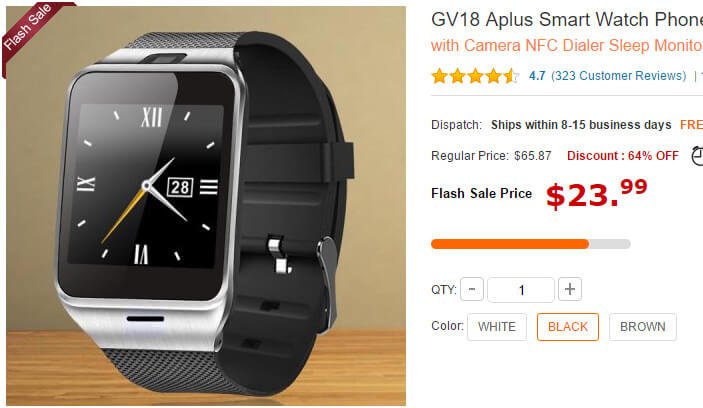
Task: Click the Camera NFC Dialer subtitle text
Action: point(567,46)
